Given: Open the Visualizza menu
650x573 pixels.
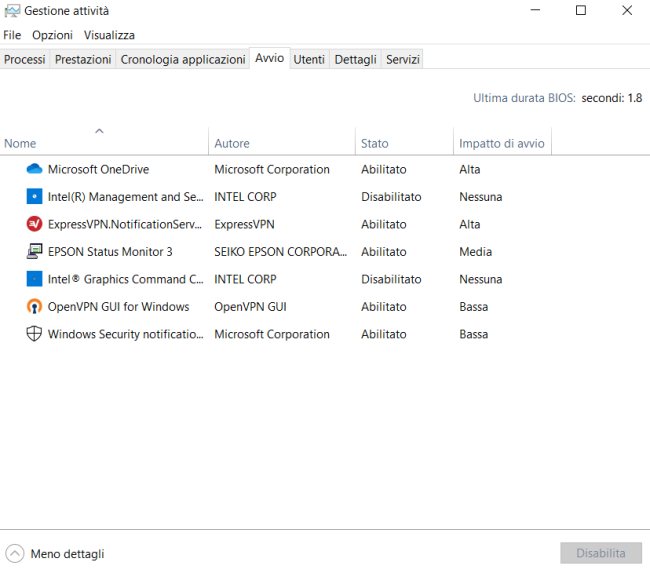Looking at the screenshot, I should point(109,35).
